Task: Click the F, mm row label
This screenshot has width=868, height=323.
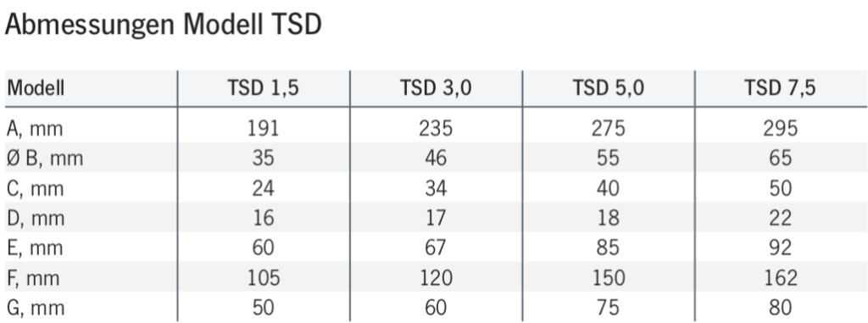Action: (x=33, y=278)
